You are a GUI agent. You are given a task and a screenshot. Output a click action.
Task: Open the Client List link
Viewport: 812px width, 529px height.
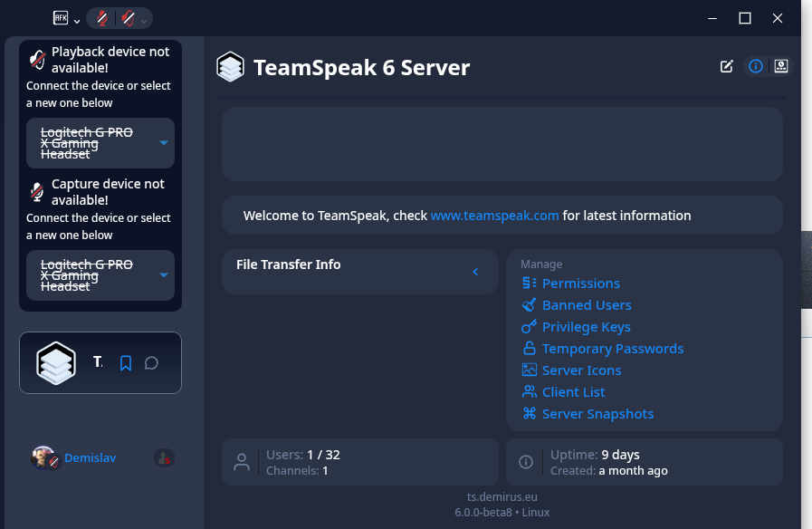(573, 392)
